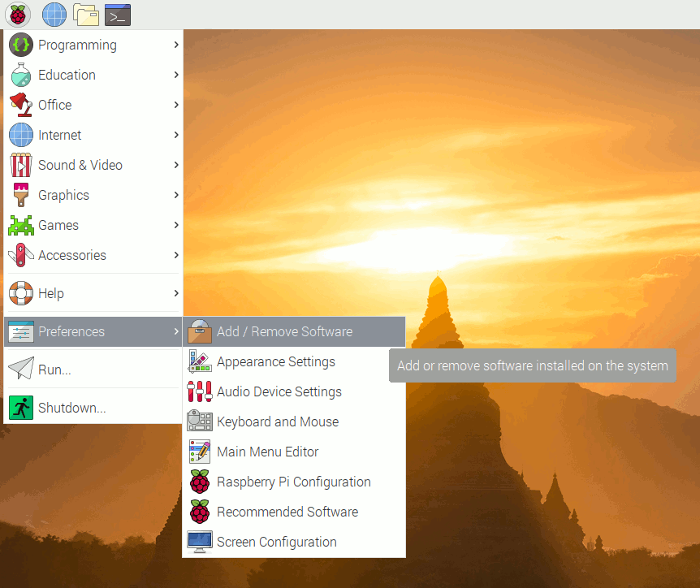This screenshot has width=700, height=588.
Task: Click the Run paper plane icon
Action: pos(21,369)
